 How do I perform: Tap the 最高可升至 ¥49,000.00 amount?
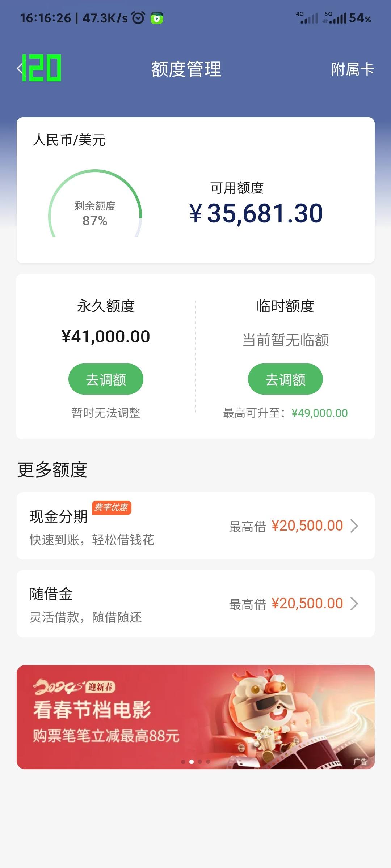tap(320, 413)
